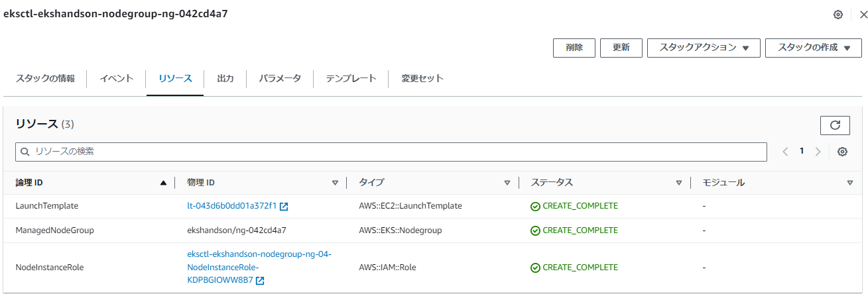Open LaunchTemplate external link icon
Viewport: 868px width, 298px height.
click(284, 206)
